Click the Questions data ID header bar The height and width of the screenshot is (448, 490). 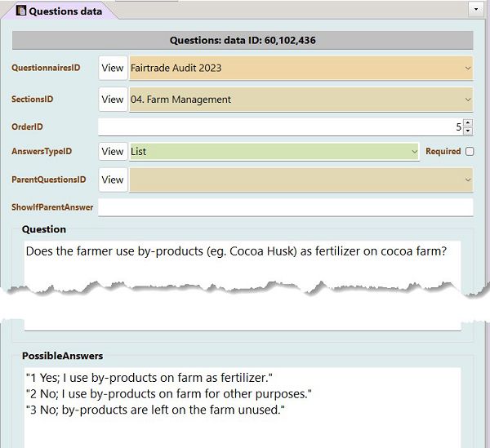[243, 40]
